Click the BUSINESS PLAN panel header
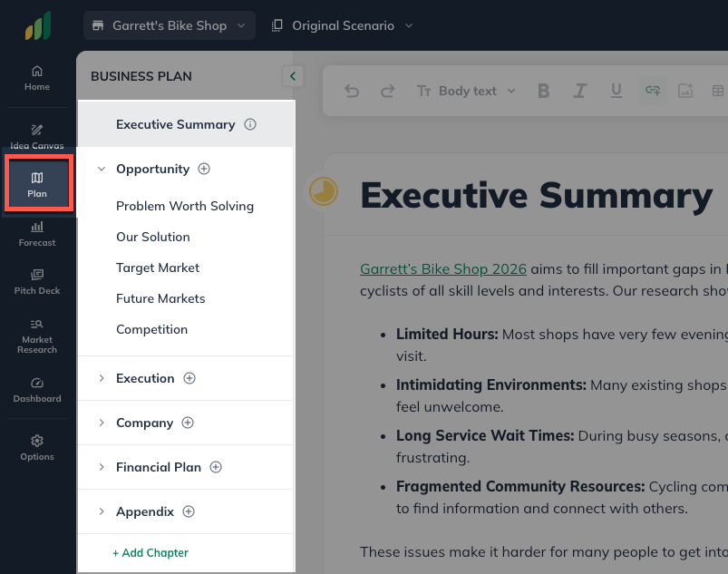Image resolution: width=728 pixels, height=574 pixels. point(141,76)
